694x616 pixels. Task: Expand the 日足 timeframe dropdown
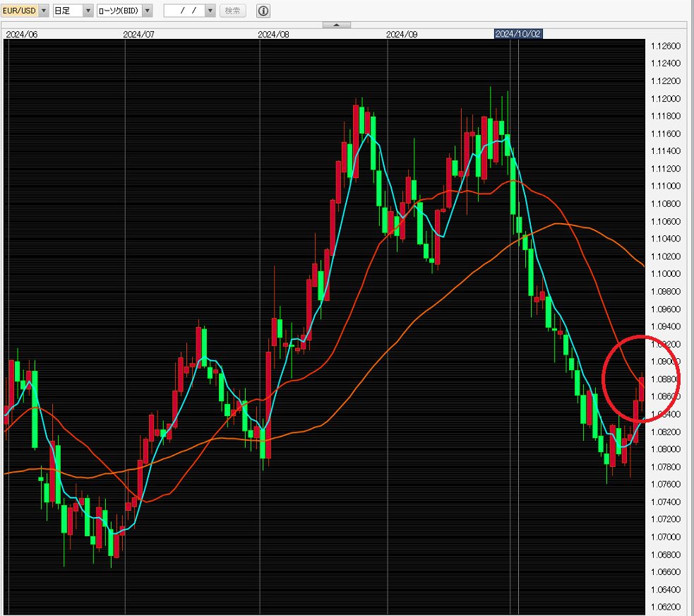point(88,11)
